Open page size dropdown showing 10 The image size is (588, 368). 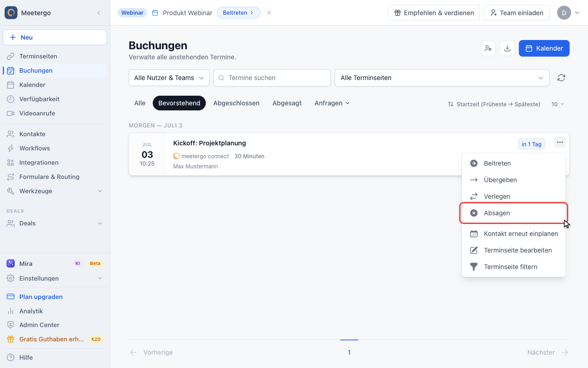click(x=558, y=104)
